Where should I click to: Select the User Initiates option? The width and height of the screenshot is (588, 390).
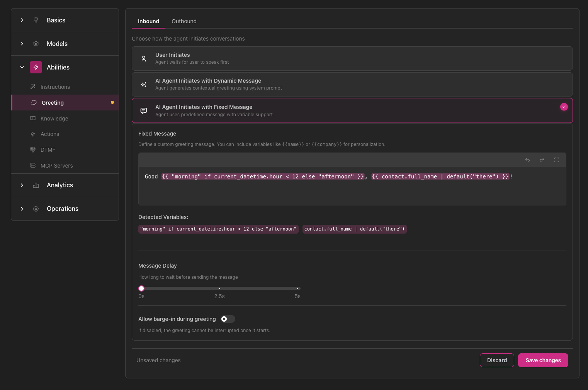(x=352, y=58)
